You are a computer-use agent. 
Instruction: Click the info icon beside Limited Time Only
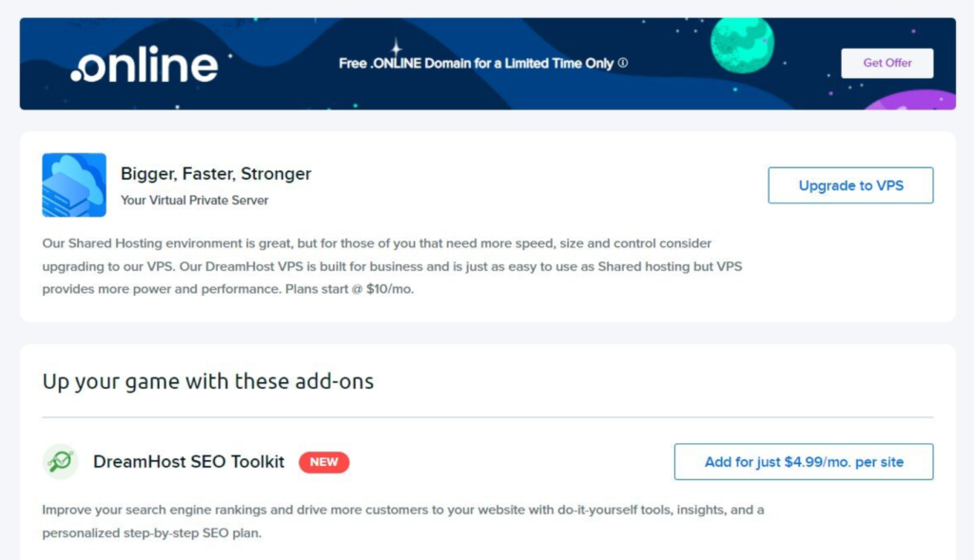(x=623, y=63)
